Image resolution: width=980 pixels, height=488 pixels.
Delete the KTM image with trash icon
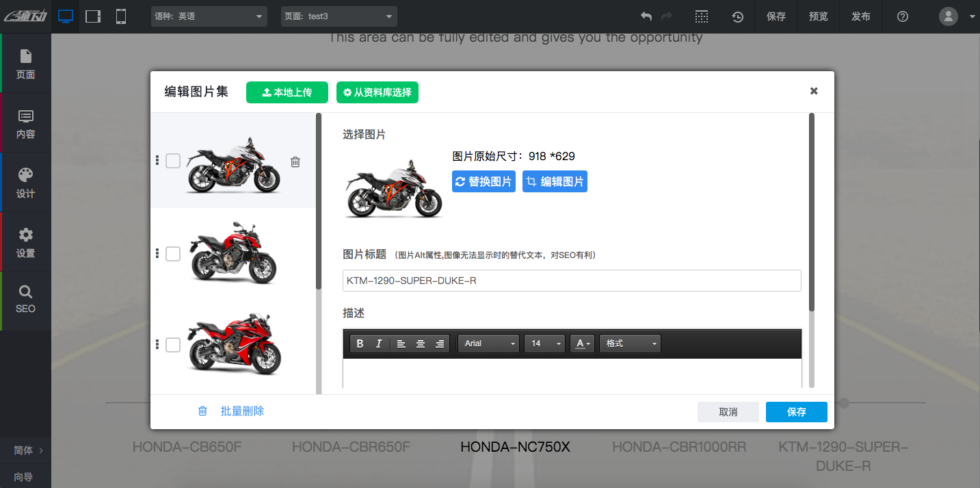pos(295,162)
